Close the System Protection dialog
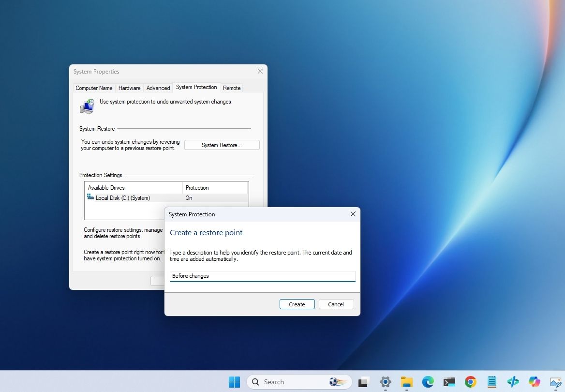 pyautogui.click(x=353, y=214)
